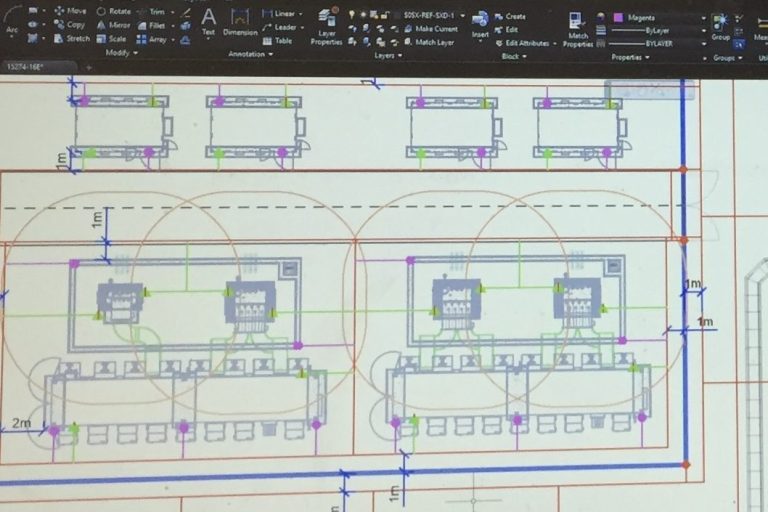Expand the Modify panel

click(x=121, y=53)
